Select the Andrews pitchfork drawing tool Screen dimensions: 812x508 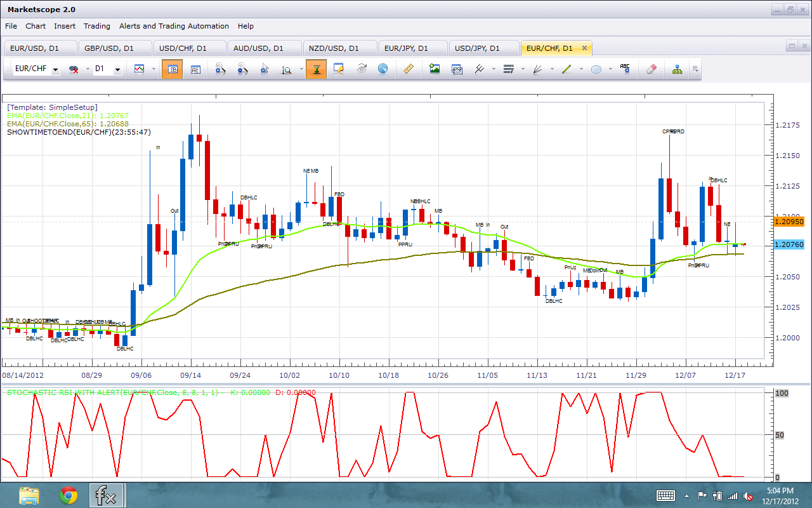tap(480, 69)
